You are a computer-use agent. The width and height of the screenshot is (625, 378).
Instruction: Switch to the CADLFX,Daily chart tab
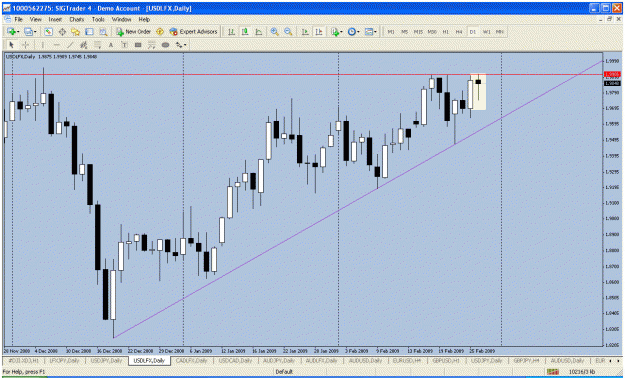pyautogui.click(x=192, y=361)
